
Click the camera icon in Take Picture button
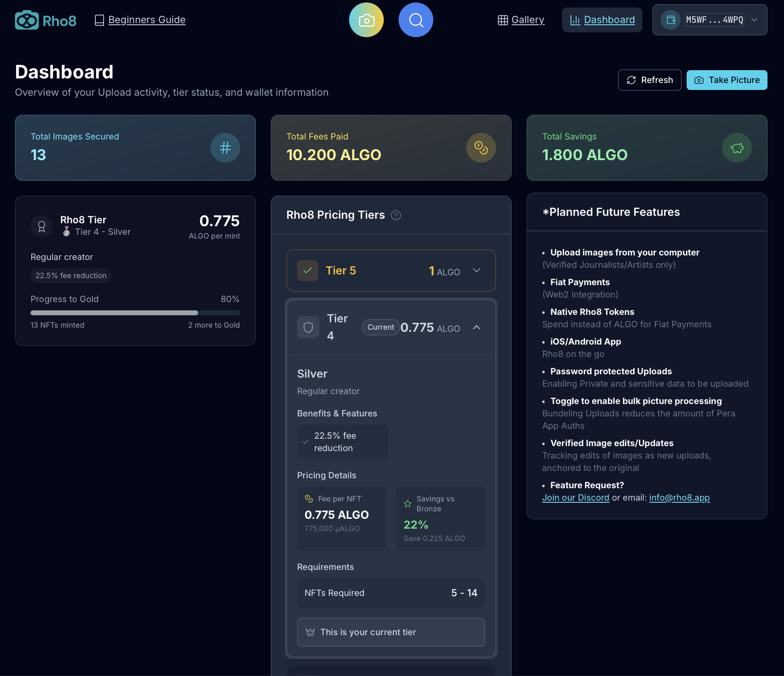(699, 80)
